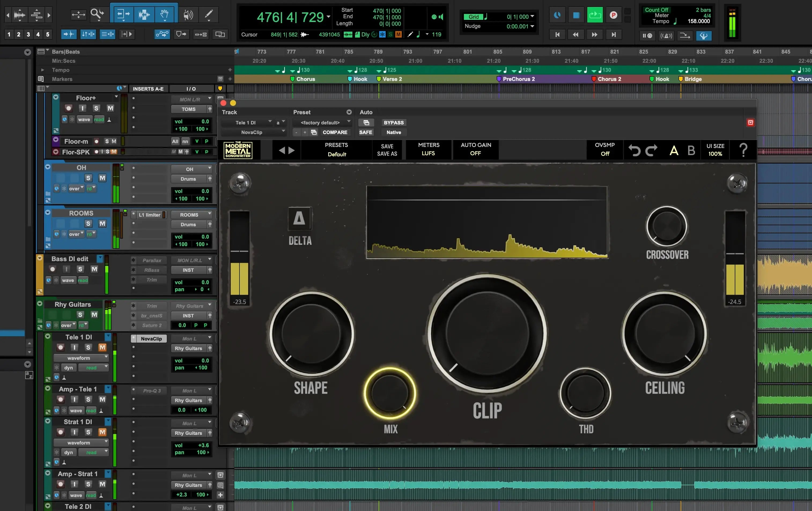This screenshot has height=511, width=812.
Task: Solo the Bass DI edit track
Action: point(80,269)
